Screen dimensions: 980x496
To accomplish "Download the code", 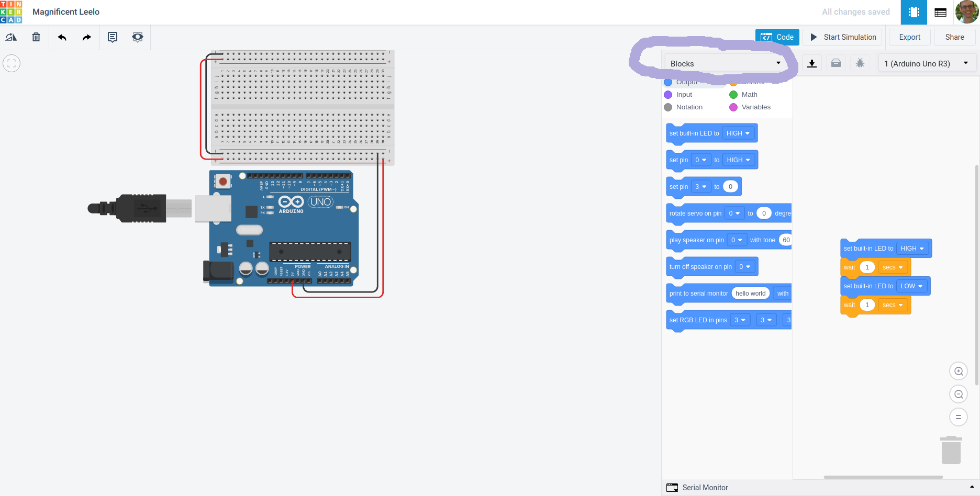I will pos(812,63).
